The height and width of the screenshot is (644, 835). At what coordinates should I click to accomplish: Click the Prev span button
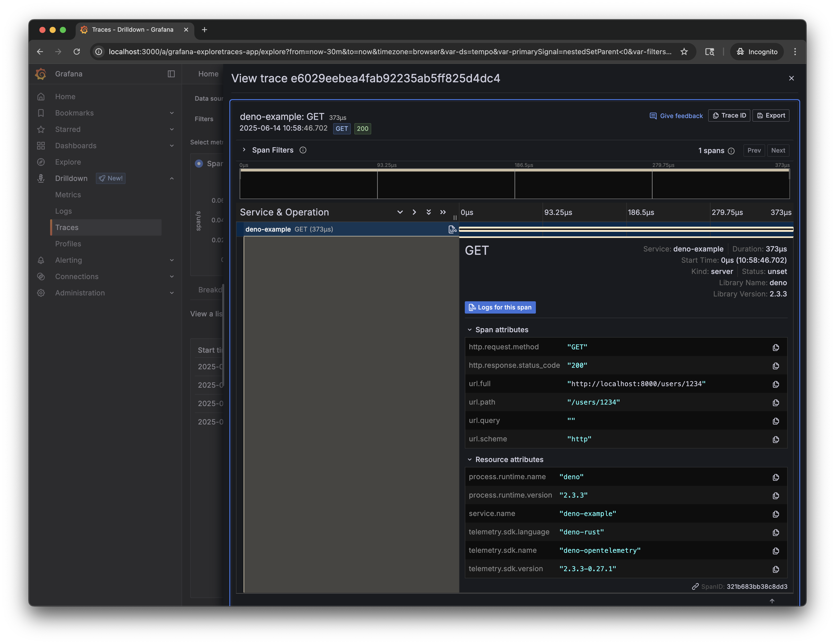point(754,151)
